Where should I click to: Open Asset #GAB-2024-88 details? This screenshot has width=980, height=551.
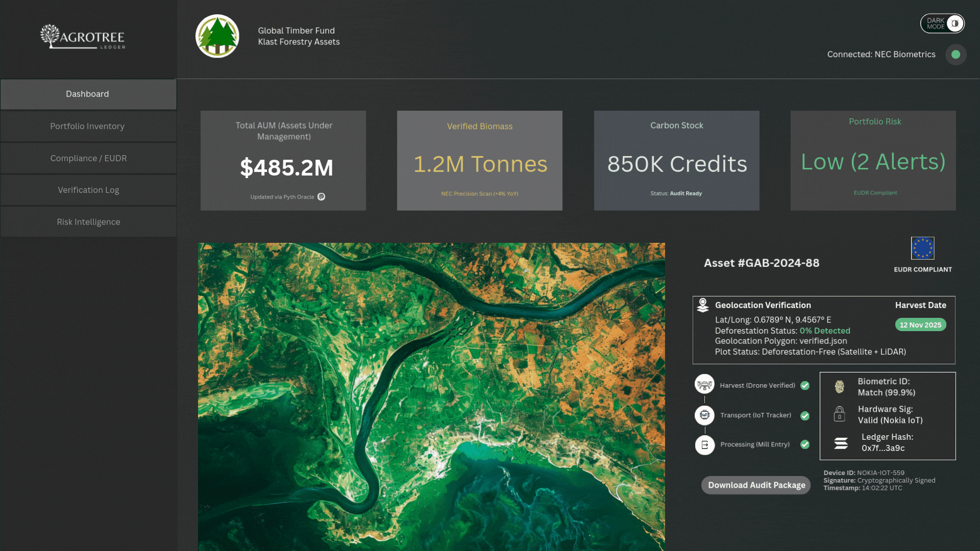[x=762, y=263]
